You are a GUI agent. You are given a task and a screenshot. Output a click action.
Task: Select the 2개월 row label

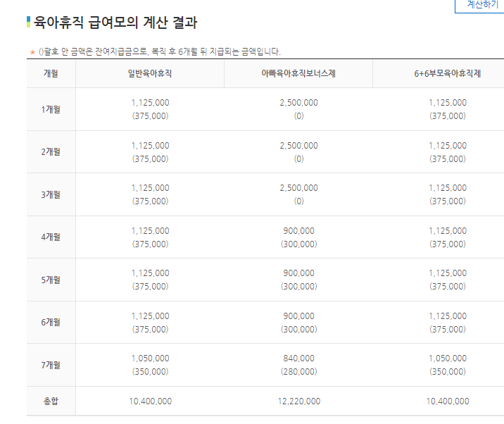pyautogui.click(x=51, y=151)
